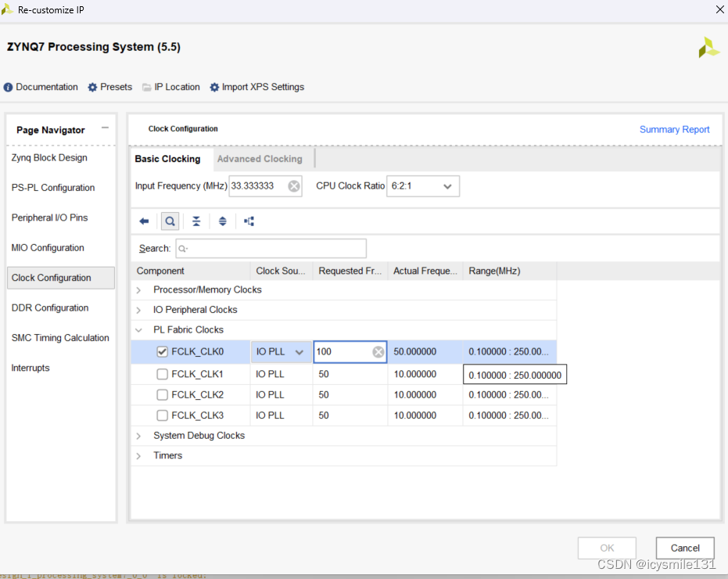The image size is (728, 579).
Task: Open Interrupts page
Action: (30, 368)
